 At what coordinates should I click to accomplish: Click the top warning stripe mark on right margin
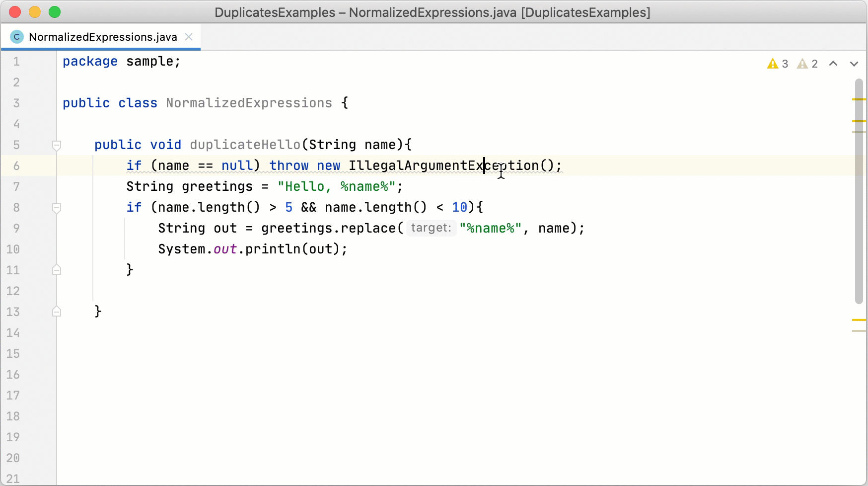[x=860, y=99]
